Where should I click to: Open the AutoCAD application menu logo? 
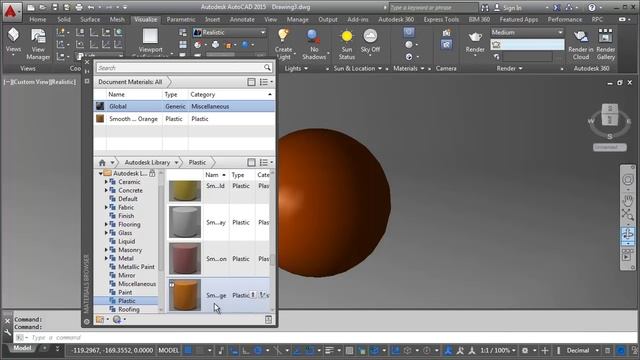(11, 11)
